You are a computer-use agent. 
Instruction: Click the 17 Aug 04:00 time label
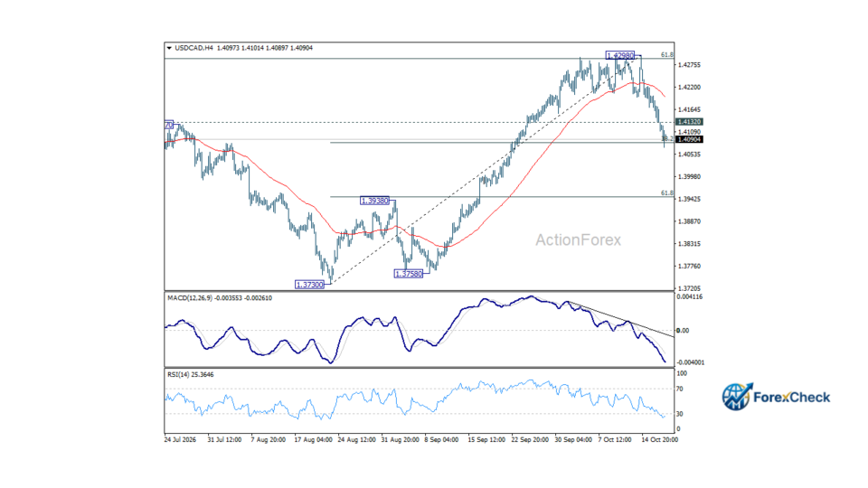313,440
